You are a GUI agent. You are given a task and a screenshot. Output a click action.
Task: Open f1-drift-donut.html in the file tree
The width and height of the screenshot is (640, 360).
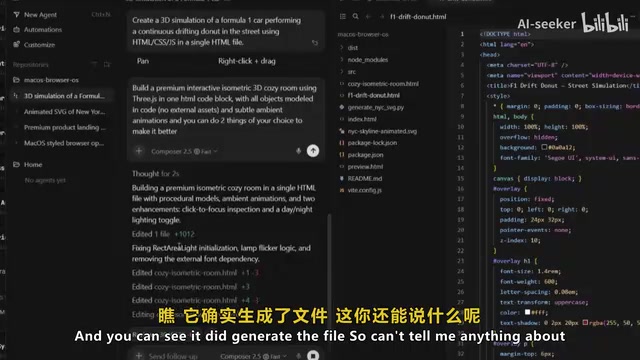click(373, 96)
